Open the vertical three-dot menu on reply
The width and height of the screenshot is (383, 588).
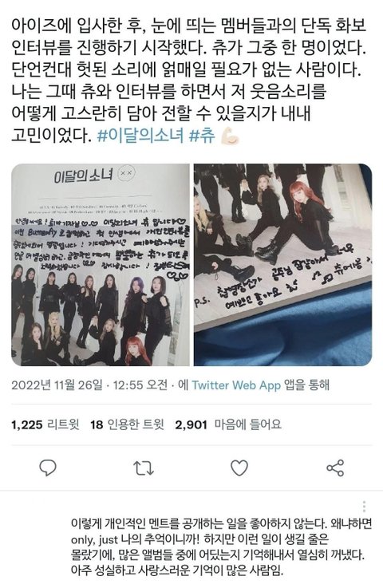pos(364,507)
